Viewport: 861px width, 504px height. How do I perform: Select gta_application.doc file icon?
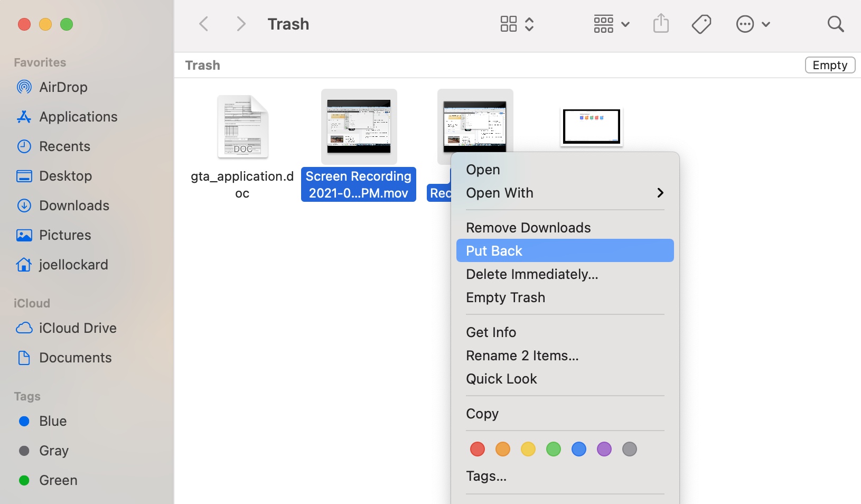[x=243, y=127]
